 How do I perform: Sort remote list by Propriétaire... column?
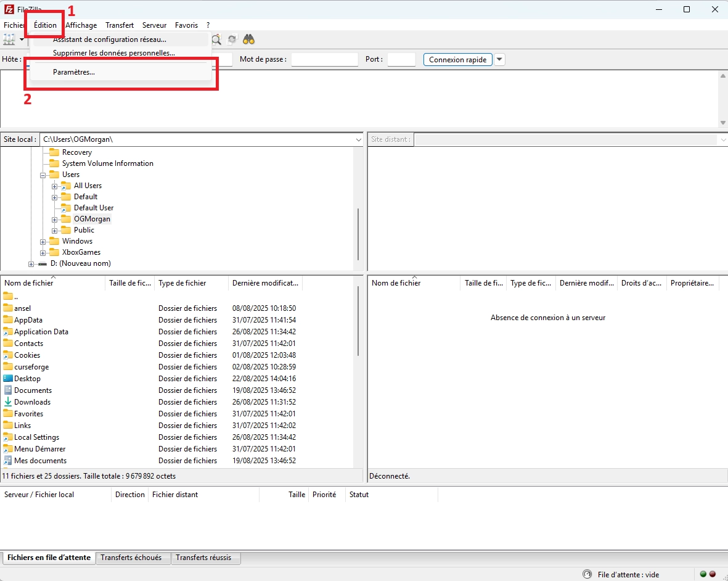[692, 283]
